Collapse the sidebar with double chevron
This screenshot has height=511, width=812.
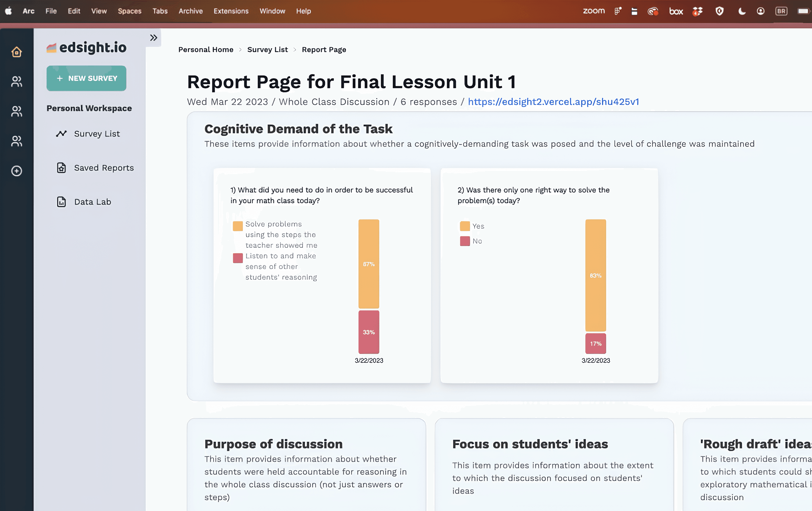point(153,37)
